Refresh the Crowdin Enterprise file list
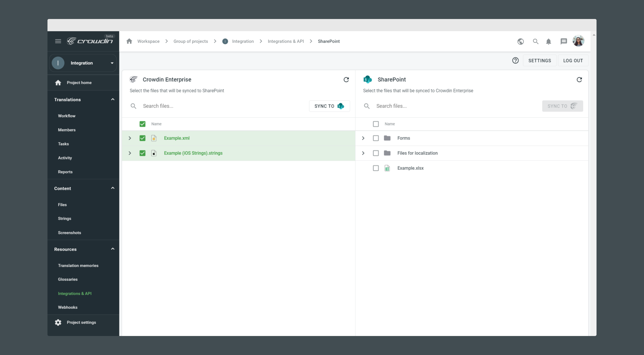The image size is (644, 355). tap(346, 80)
